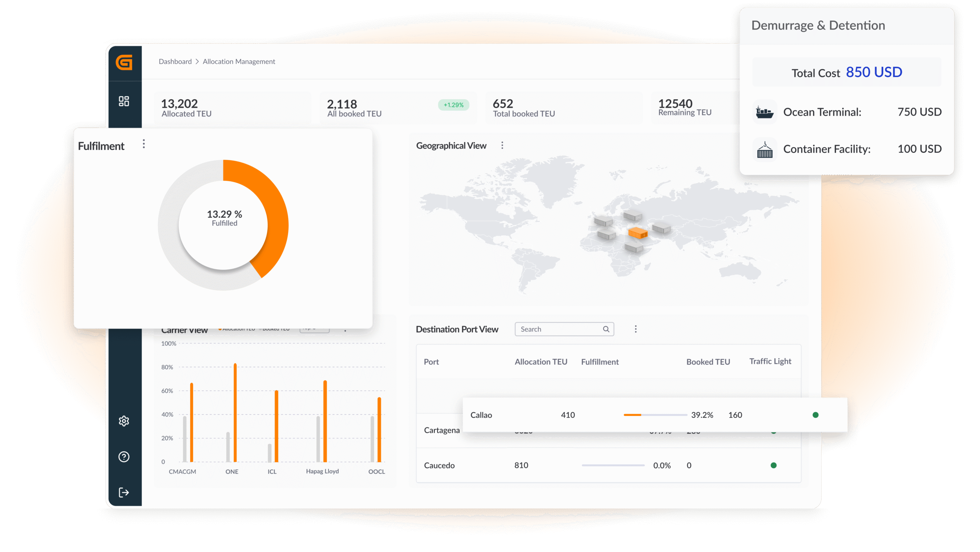Click the container crane icon for Container Facility
This screenshot has width=980, height=552.
click(764, 149)
